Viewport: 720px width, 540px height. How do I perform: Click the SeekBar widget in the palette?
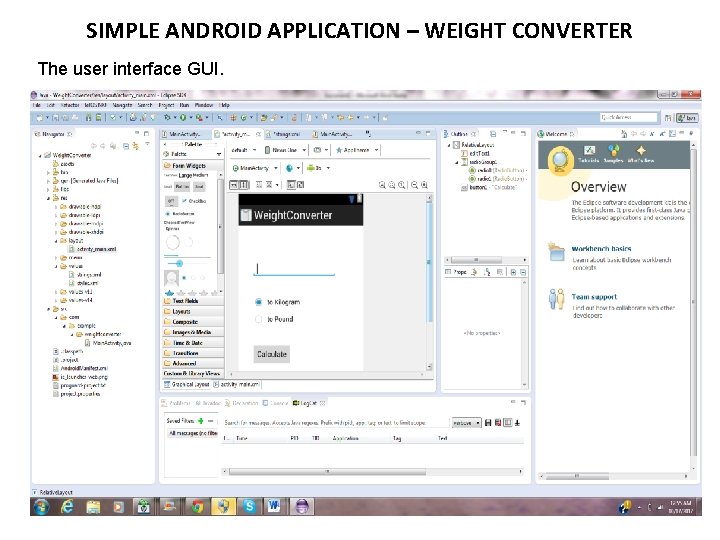click(x=187, y=264)
